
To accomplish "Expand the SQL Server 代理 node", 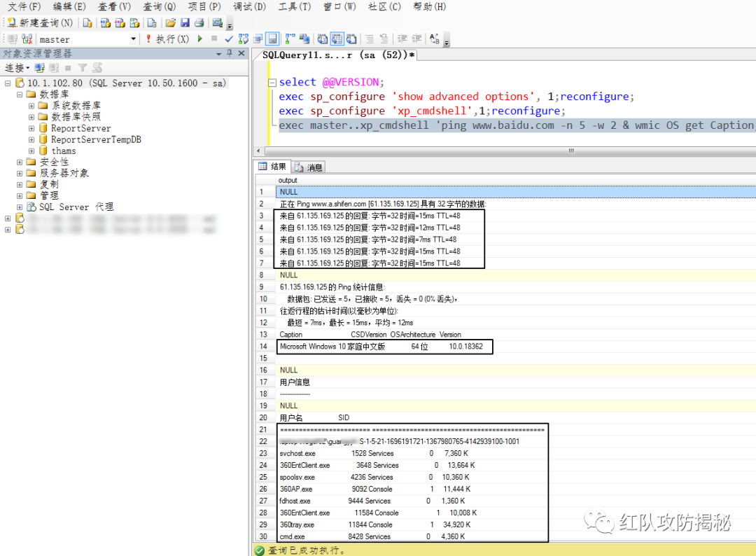I will tap(20, 207).
